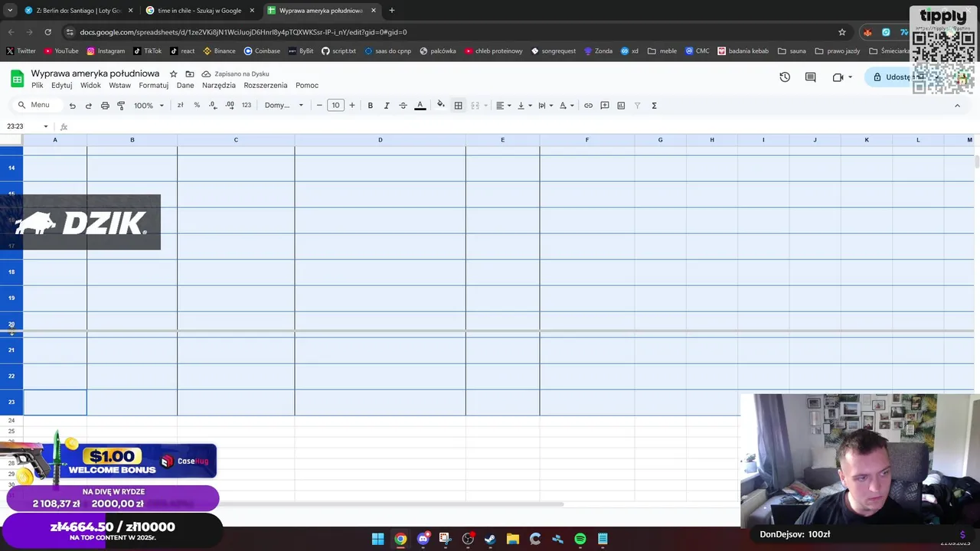
Task: Open the Pomoc menu
Action: (x=307, y=86)
